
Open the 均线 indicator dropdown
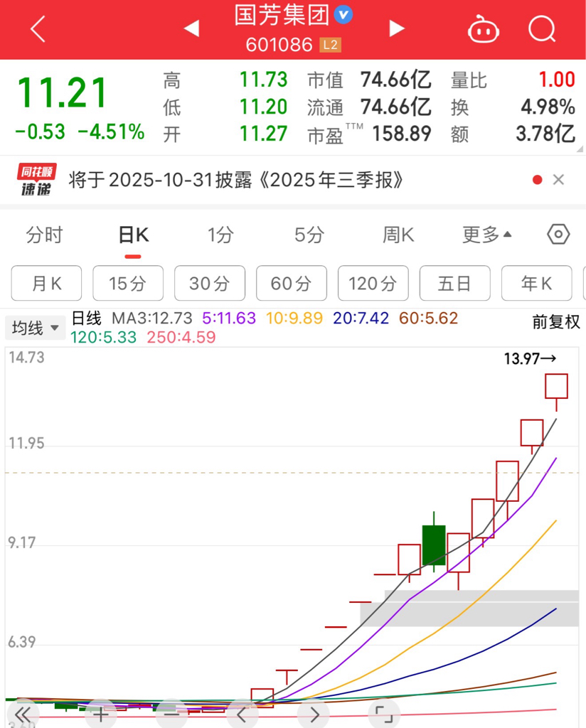coord(35,328)
